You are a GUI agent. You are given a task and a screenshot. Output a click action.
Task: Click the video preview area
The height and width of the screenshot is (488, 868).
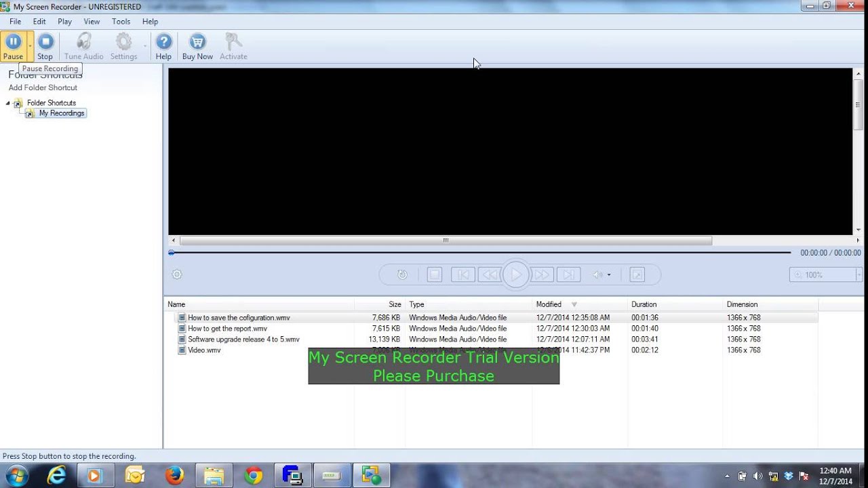(510, 151)
